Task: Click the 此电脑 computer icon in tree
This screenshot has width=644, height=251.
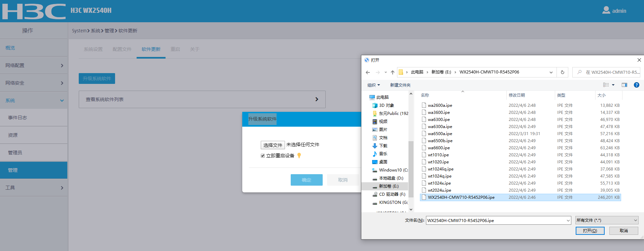Action: tap(372, 97)
